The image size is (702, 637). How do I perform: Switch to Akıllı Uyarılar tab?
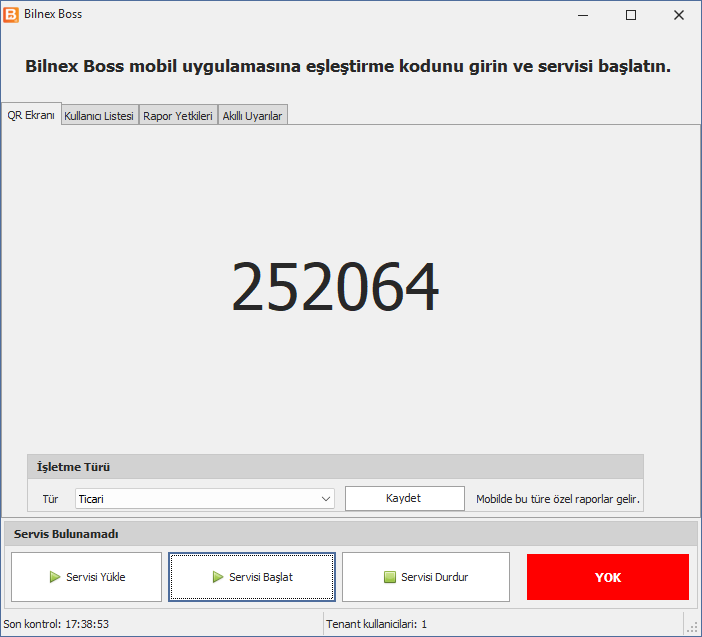click(x=253, y=115)
